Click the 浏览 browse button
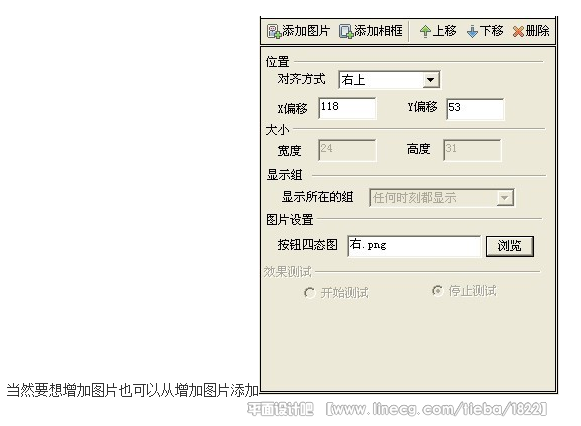The height and width of the screenshot is (426, 581). [x=509, y=246]
